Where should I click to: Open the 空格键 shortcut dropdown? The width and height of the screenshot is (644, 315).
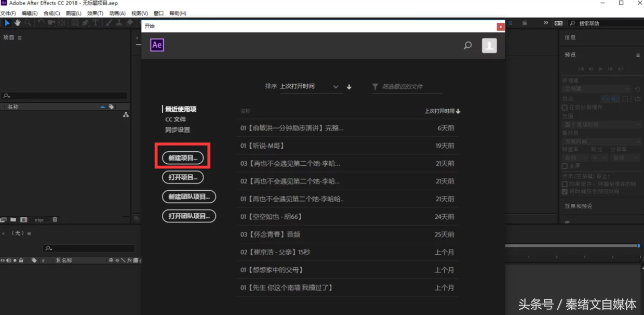point(597,89)
